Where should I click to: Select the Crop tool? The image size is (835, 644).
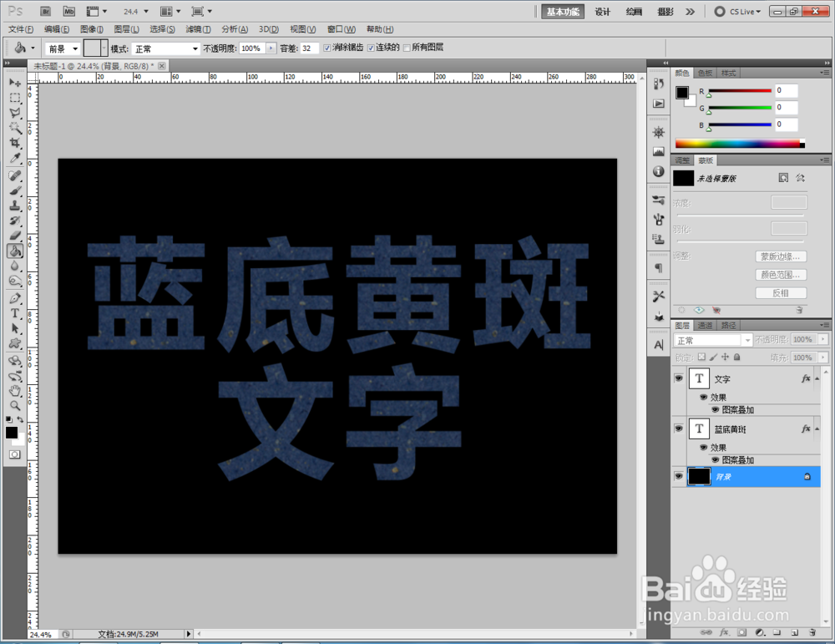pos(15,143)
